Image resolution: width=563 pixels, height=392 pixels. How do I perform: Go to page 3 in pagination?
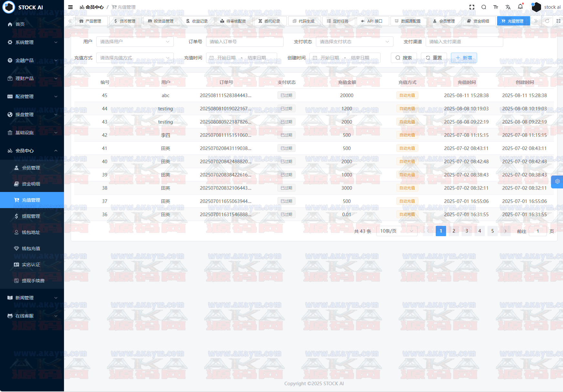(467, 231)
